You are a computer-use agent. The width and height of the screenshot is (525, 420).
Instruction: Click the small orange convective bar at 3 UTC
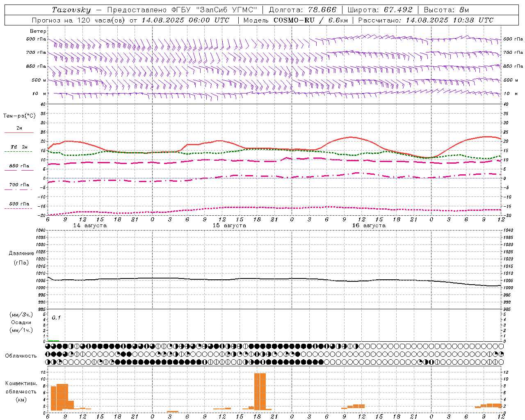(173, 411)
